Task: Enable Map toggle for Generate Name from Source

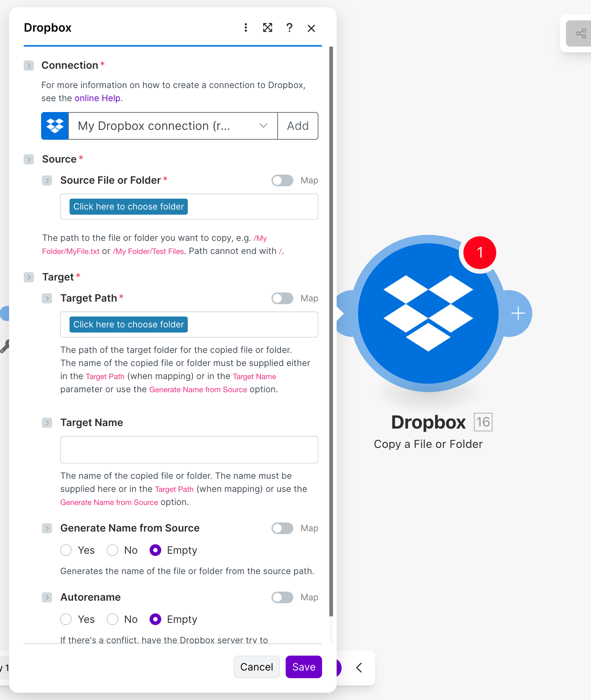Action: coord(282,528)
